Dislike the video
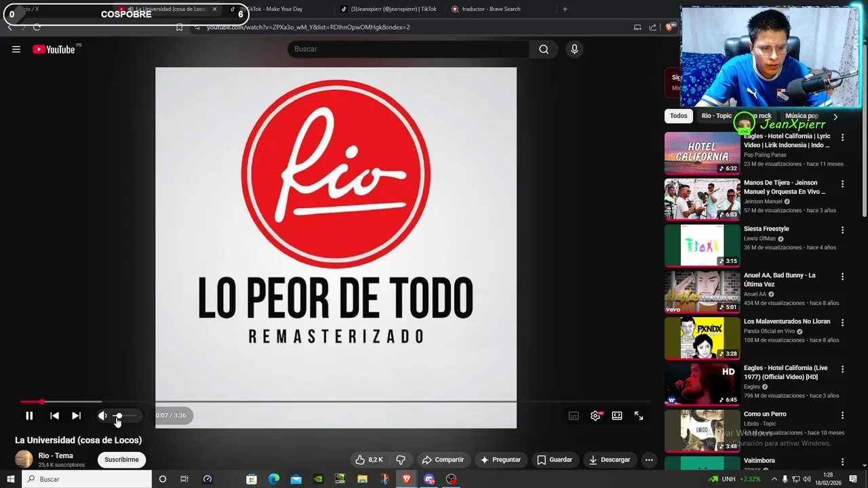 tap(401, 460)
